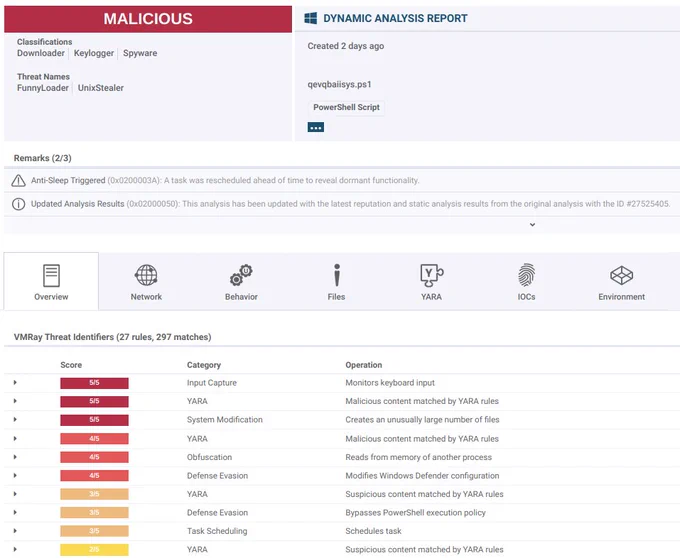Open the Behavior tab
Screen dimensions: 680x558
241,281
